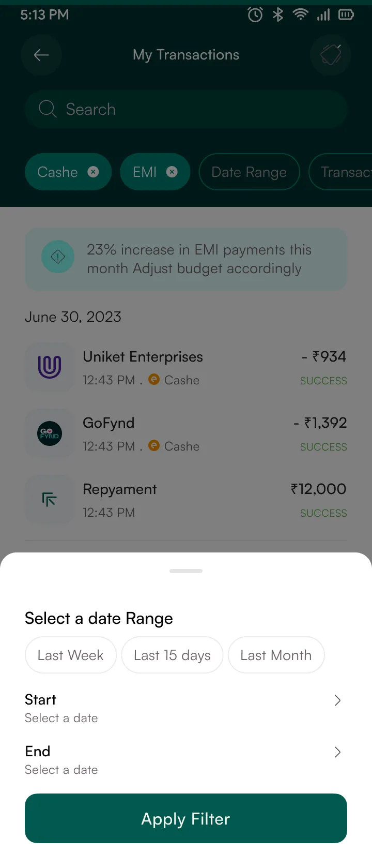This screenshot has height=868, width=372.
Task: Apply the date range filter
Action: click(x=186, y=818)
